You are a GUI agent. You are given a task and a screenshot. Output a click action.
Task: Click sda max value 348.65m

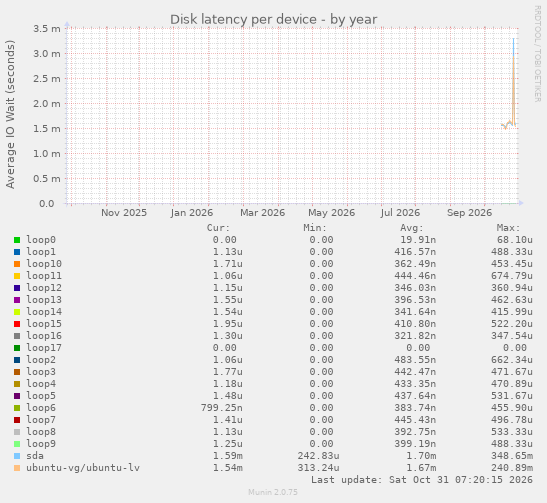tap(512, 456)
